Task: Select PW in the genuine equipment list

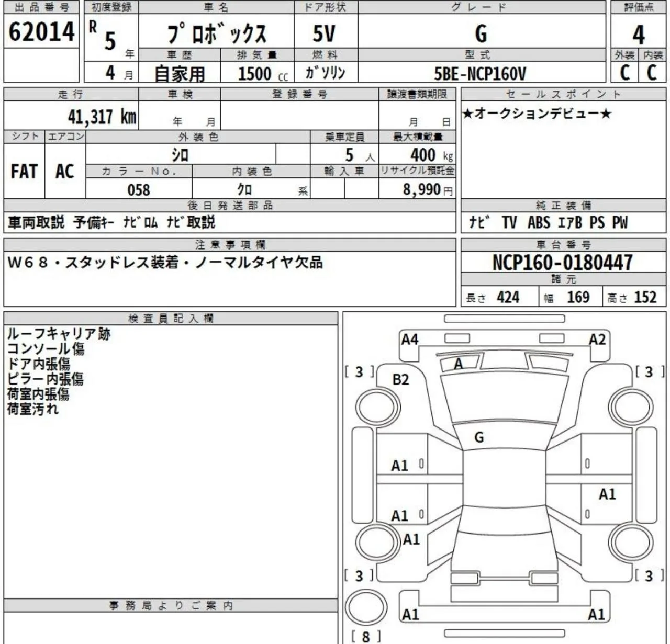Action: [x=620, y=222]
